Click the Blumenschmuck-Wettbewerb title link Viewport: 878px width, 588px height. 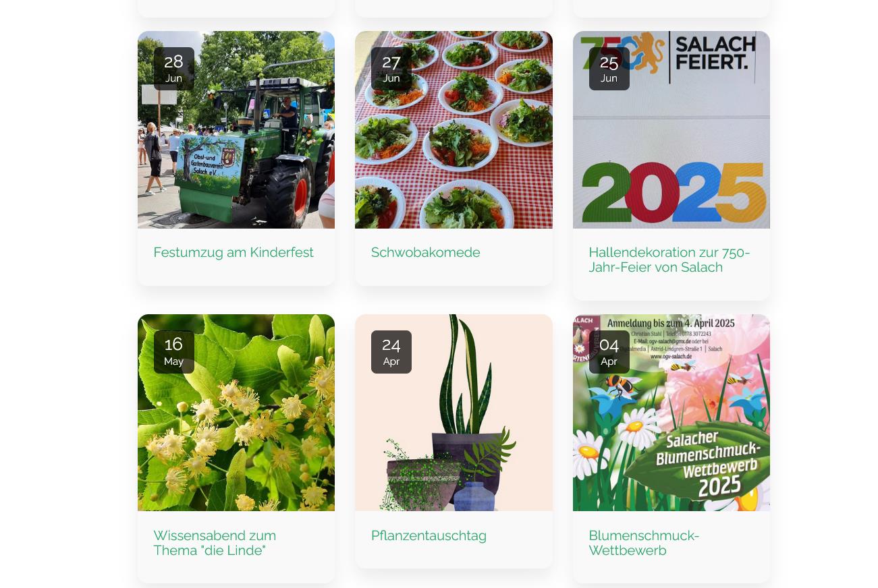pyautogui.click(x=644, y=543)
